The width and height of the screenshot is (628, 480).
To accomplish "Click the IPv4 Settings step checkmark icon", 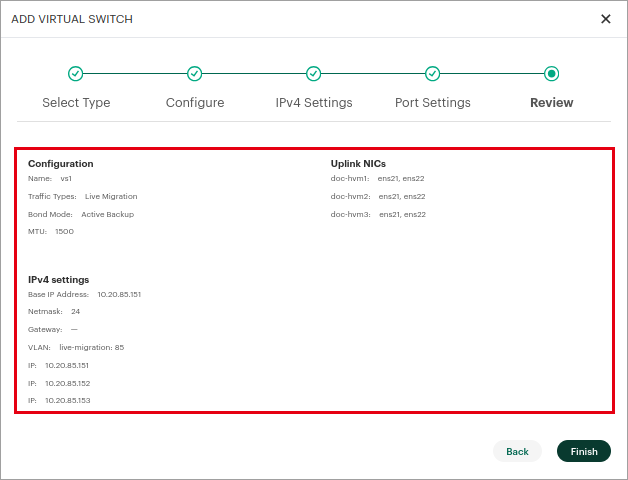I will coord(314,74).
